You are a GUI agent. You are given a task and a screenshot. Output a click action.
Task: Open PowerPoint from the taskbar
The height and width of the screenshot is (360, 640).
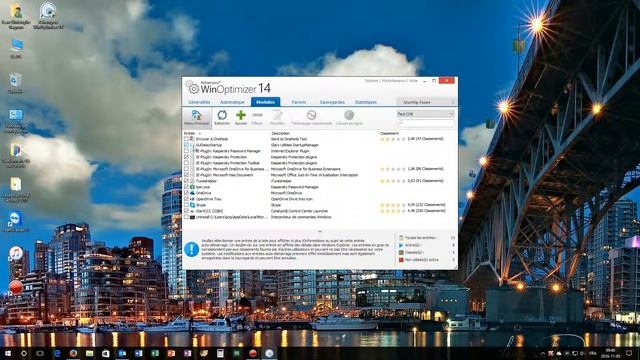click(x=171, y=353)
